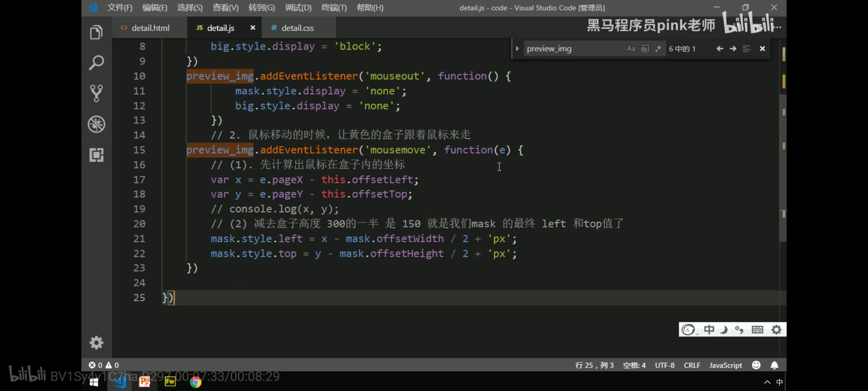This screenshot has width=868, height=391.
Task: Expand the replace toggle arrow in find widget
Action: [517, 49]
